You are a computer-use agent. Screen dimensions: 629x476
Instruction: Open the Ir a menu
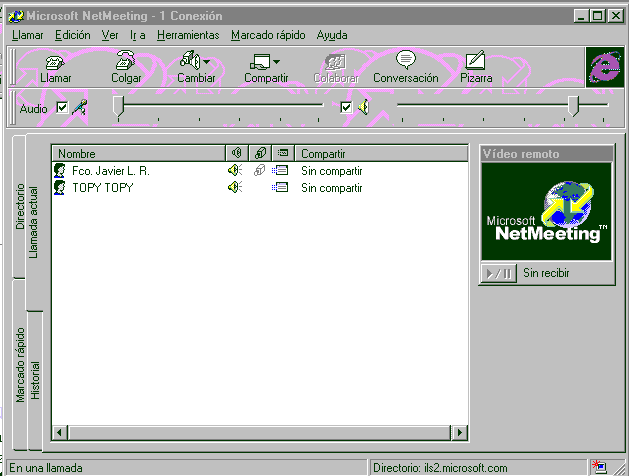click(138, 35)
